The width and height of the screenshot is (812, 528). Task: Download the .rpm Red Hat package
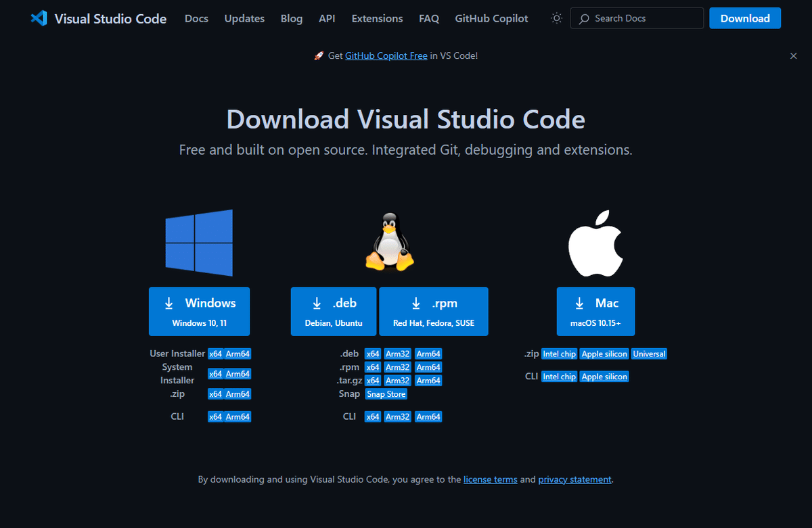click(x=434, y=312)
